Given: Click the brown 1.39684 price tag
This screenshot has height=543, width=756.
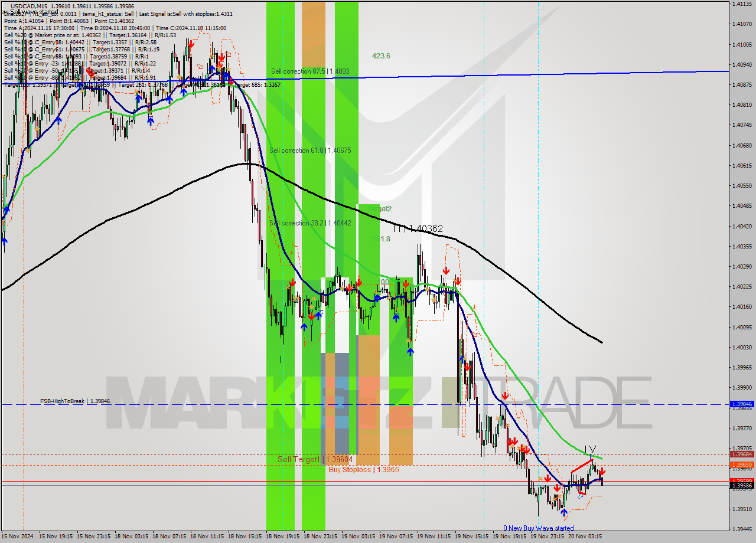Looking at the screenshot, I should [742, 454].
